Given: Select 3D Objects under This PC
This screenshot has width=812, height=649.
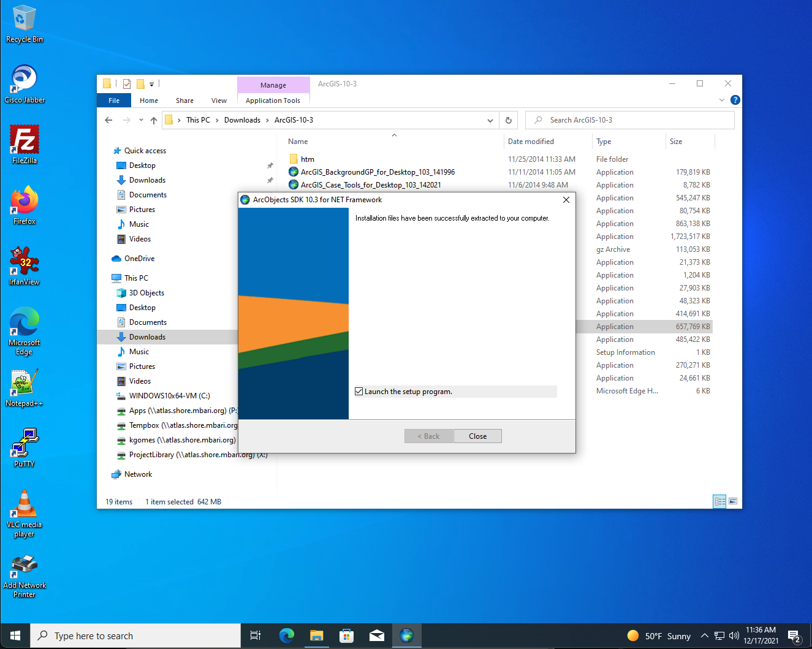Looking at the screenshot, I should tap(146, 293).
